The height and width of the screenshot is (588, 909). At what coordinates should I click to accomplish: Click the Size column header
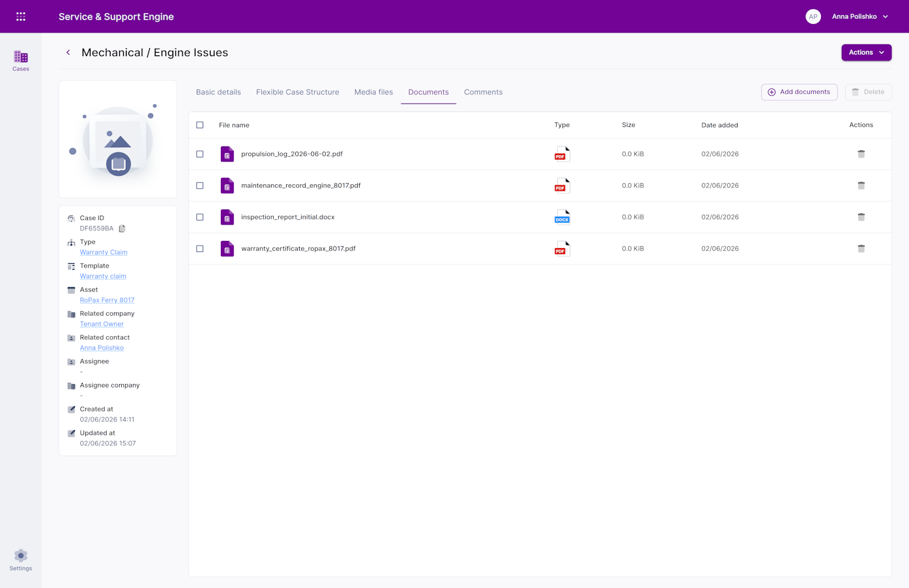pos(628,125)
